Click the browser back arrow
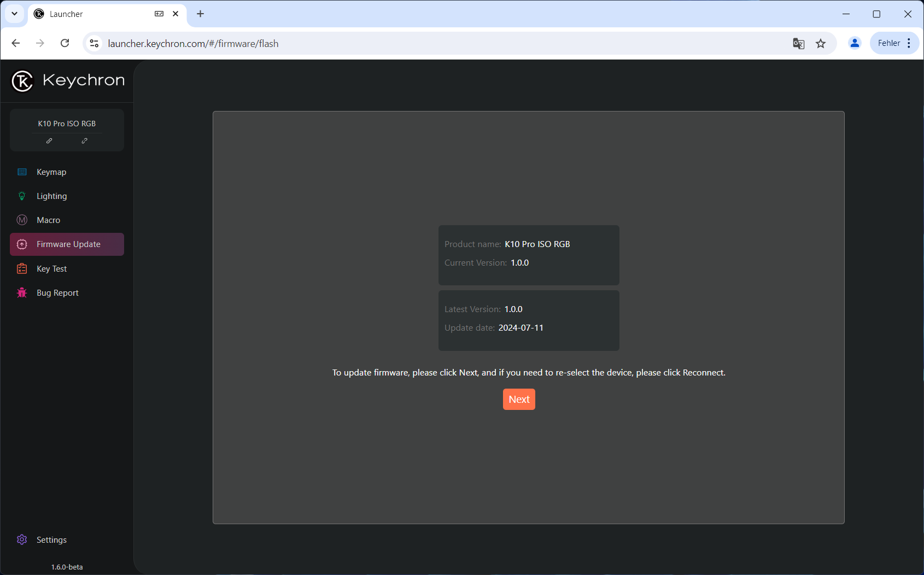924x575 pixels. point(16,43)
